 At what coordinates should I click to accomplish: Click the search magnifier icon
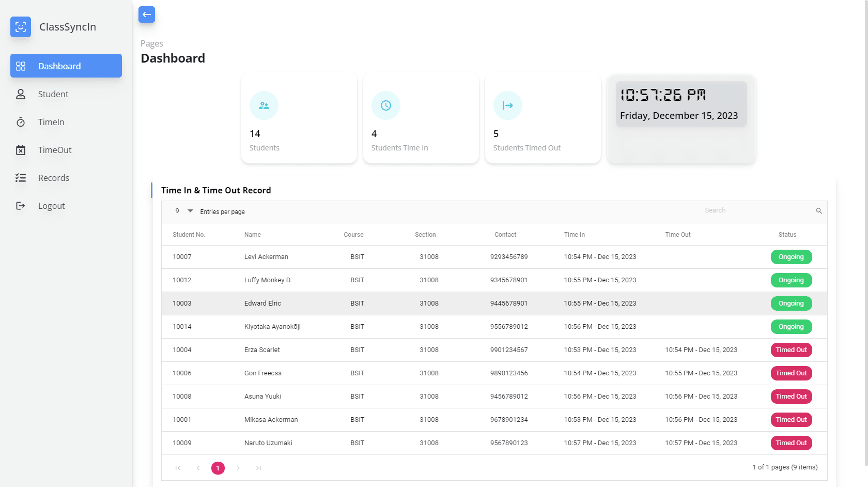(819, 211)
